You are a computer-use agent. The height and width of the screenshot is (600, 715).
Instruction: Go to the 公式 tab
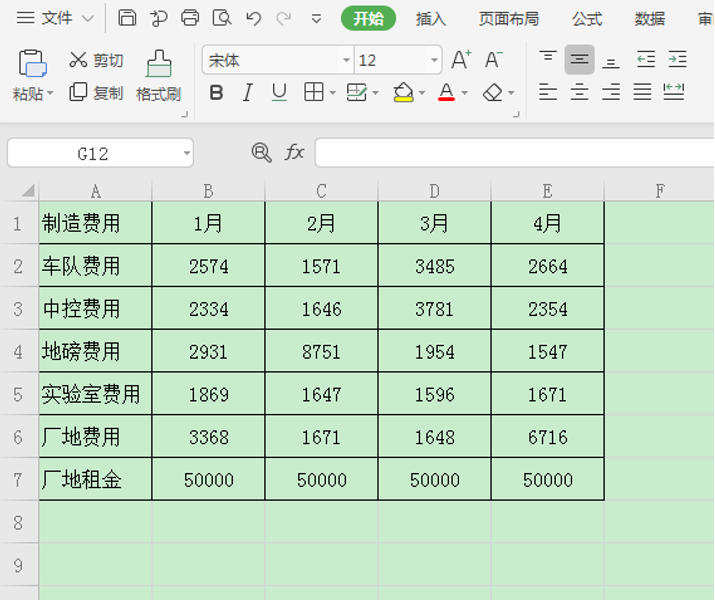[x=587, y=19]
